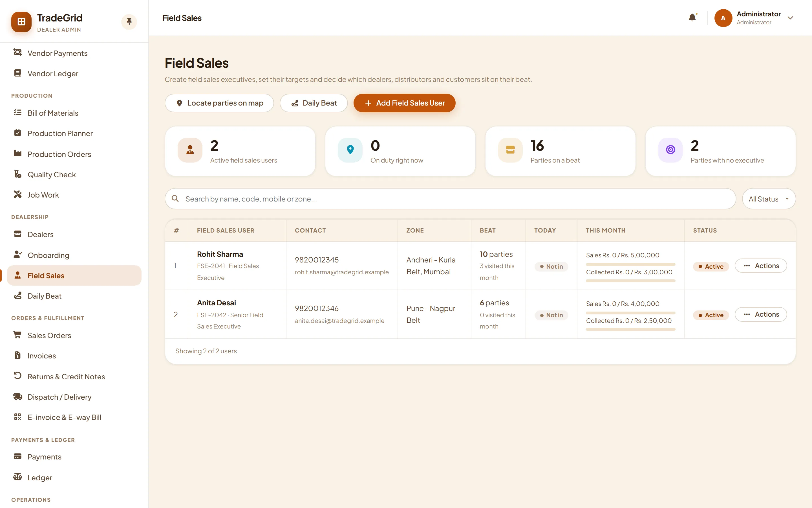
Task: Click the search magnifier icon
Action: 175,199
